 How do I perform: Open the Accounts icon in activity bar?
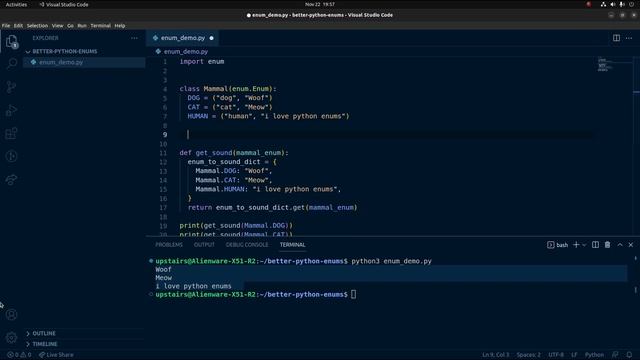11,314
